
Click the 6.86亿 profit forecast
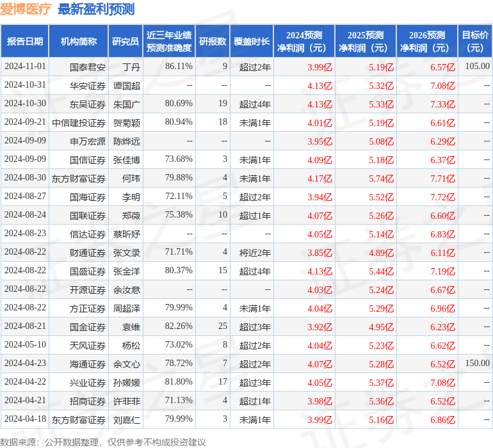click(x=442, y=420)
